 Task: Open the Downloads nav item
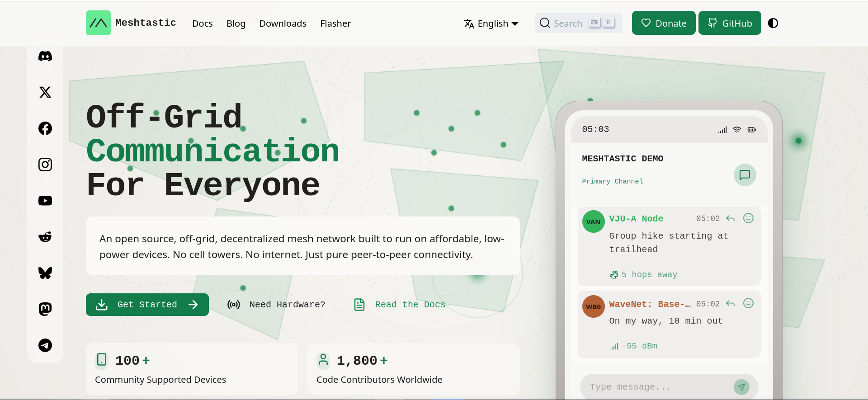click(283, 24)
